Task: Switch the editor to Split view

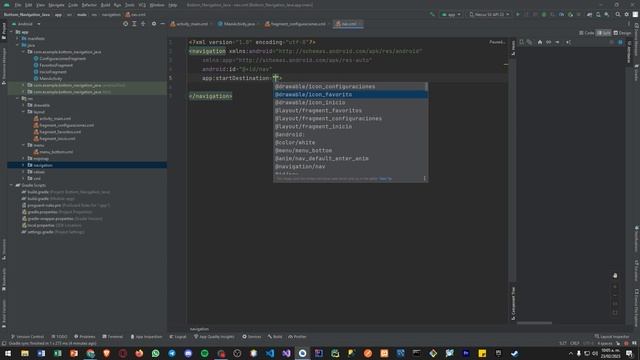Action: pos(604,33)
